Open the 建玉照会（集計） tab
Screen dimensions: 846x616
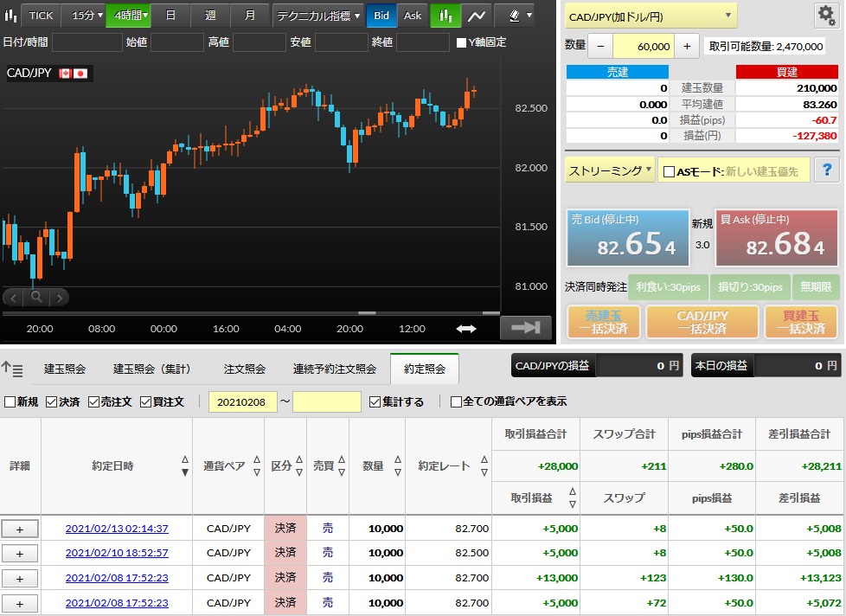tap(151, 369)
